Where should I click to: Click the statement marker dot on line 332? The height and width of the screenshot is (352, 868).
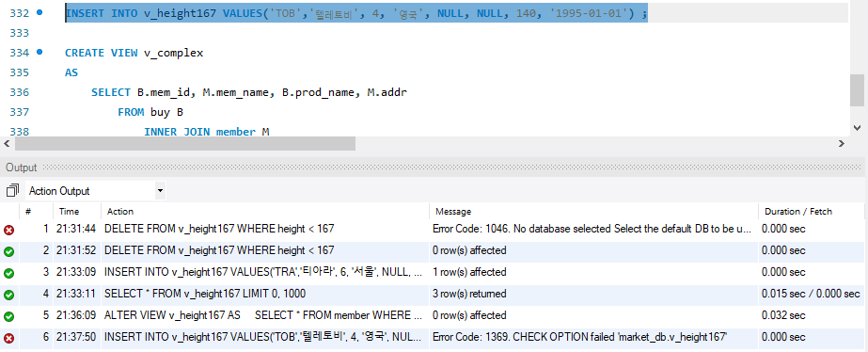pos(39,12)
